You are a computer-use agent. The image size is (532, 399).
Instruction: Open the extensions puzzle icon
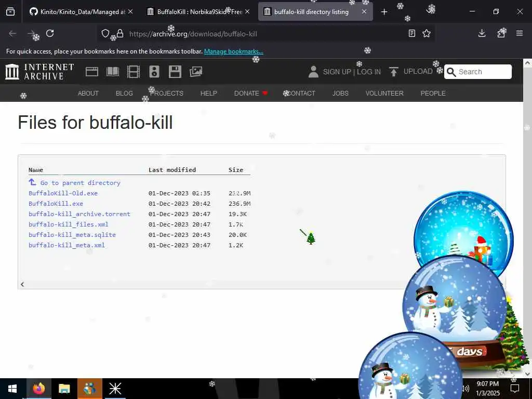click(x=501, y=33)
